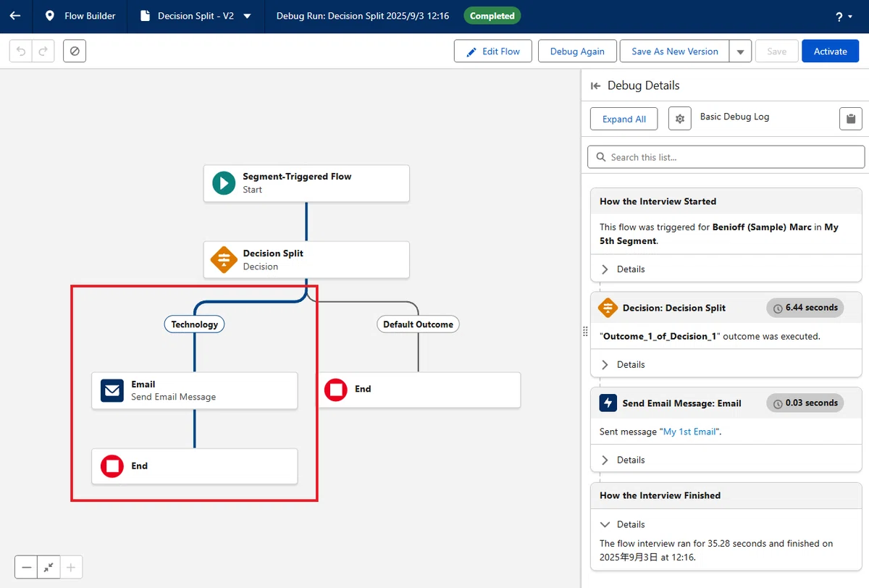Image resolution: width=869 pixels, height=588 pixels.
Task: Click the Default Outcome path label
Action: [418, 324]
